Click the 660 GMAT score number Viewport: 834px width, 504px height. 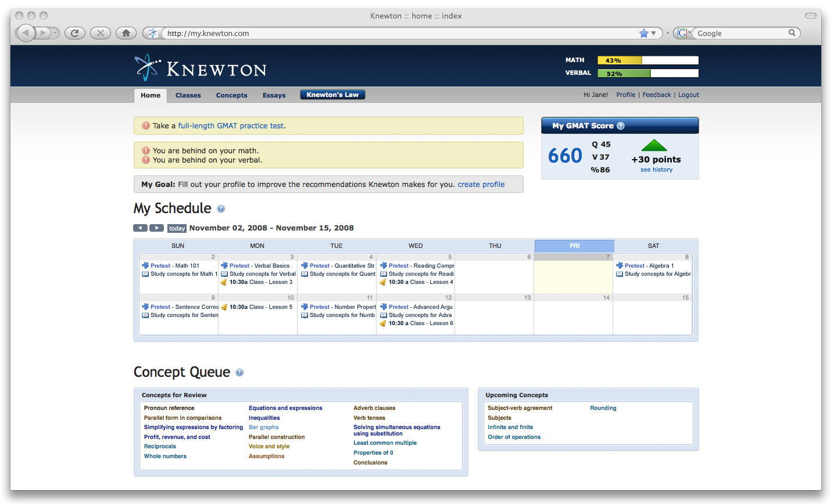pos(565,156)
